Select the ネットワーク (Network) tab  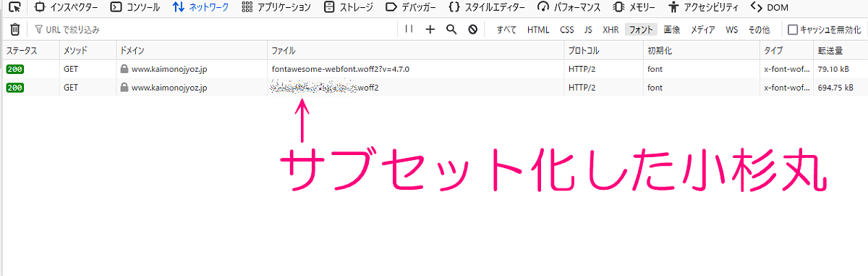click(200, 8)
